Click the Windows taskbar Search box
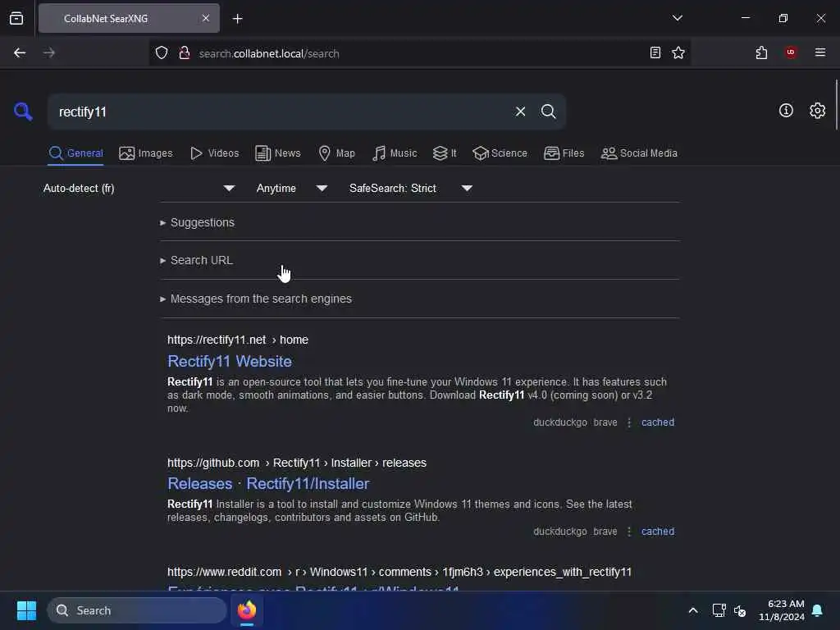Viewport: 840px width, 630px height. tap(137, 610)
